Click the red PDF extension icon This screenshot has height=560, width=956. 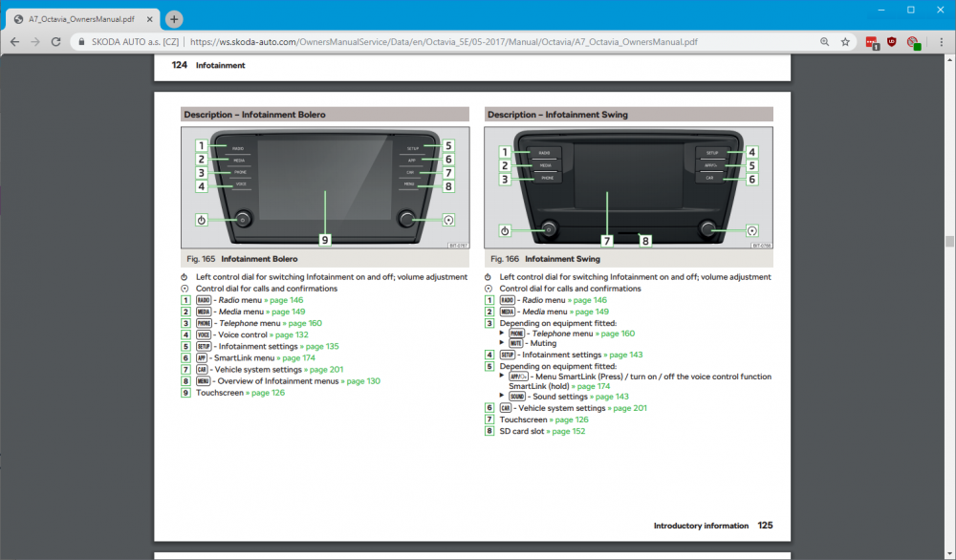coord(872,42)
